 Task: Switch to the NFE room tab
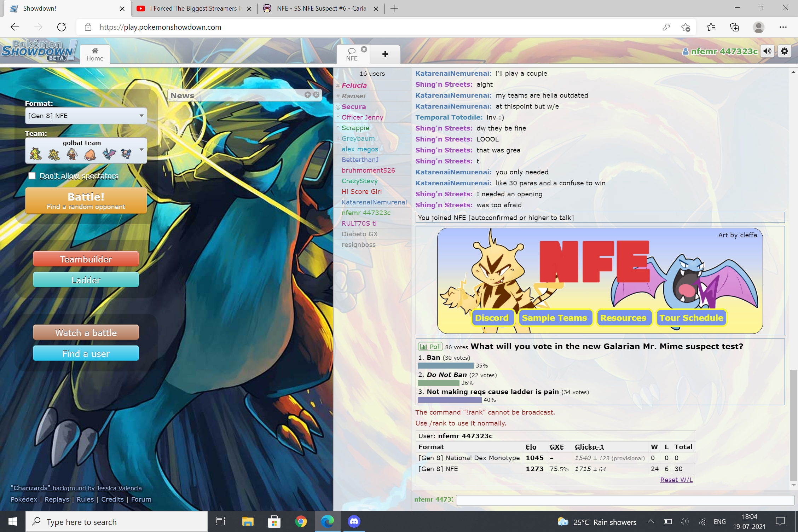click(352, 54)
